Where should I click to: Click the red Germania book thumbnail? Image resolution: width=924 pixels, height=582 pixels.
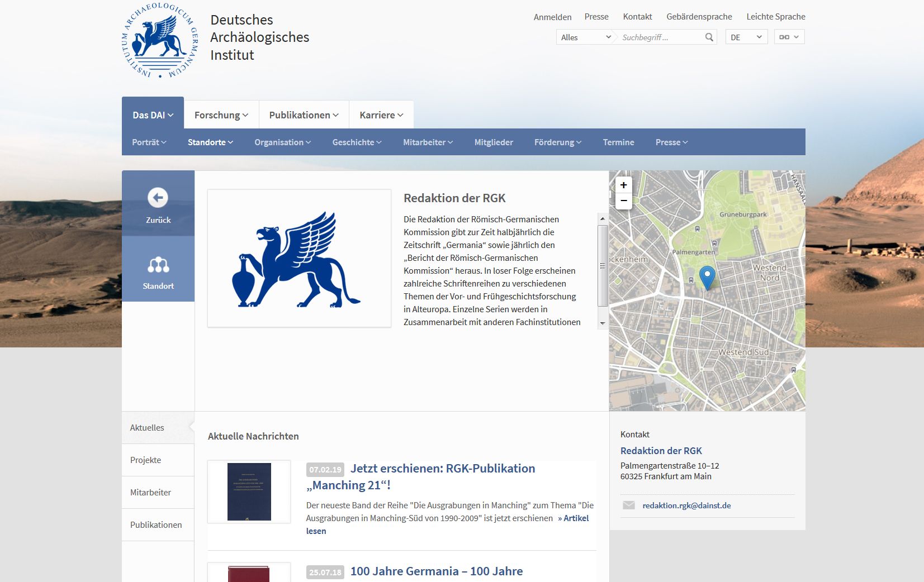pos(249,573)
